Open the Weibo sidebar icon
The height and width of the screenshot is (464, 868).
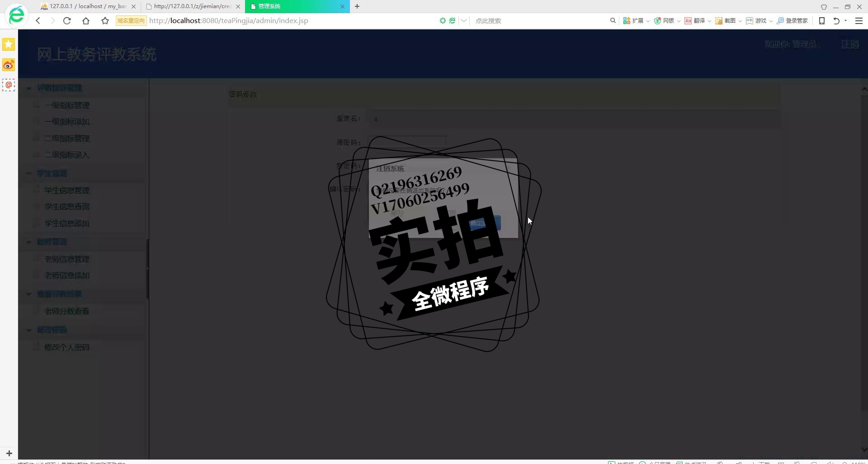coord(9,65)
